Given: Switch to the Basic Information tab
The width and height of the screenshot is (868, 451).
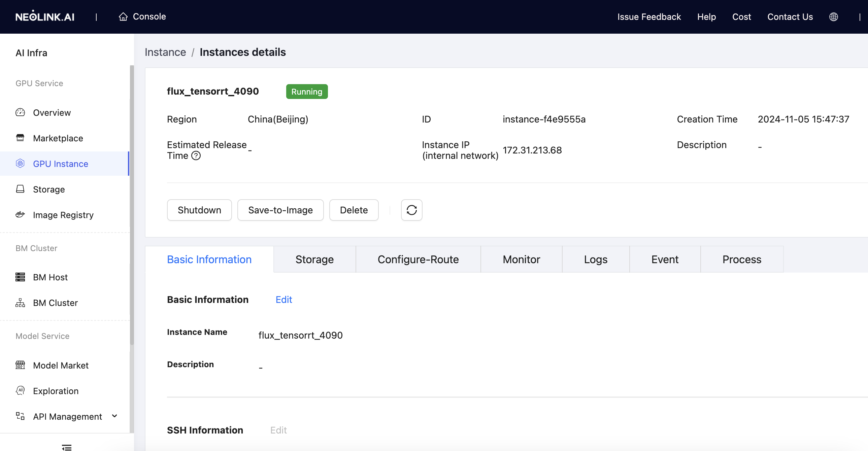Looking at the screenshot, I should [209, 259].
